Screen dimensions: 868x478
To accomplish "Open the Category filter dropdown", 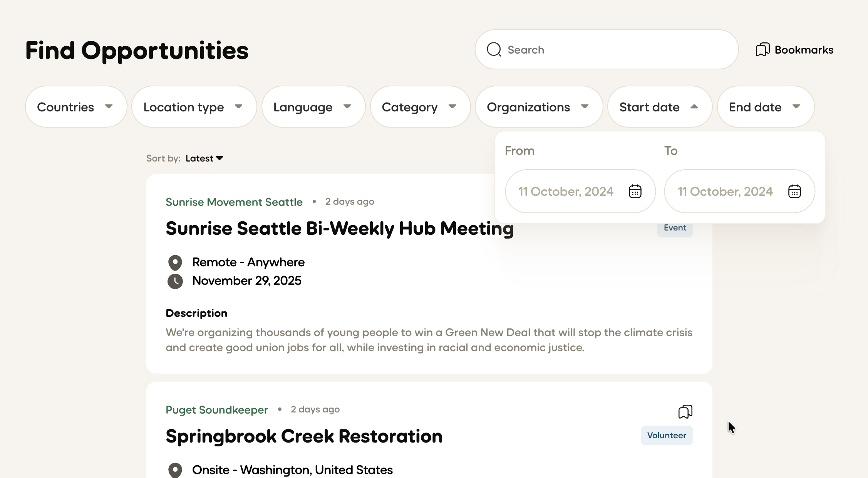I will tap(420, 107).
